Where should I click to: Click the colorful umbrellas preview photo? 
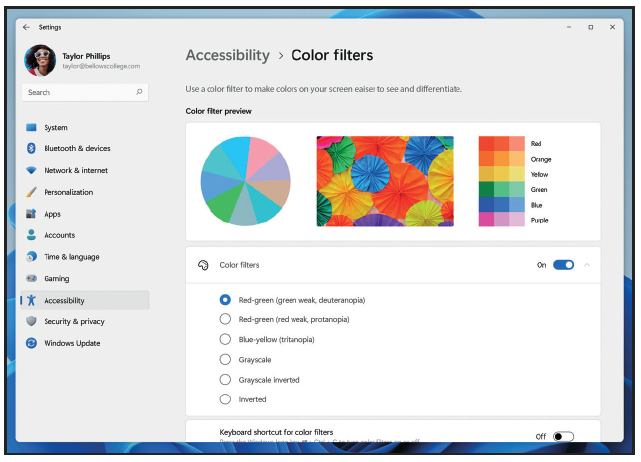click(385, 181)
